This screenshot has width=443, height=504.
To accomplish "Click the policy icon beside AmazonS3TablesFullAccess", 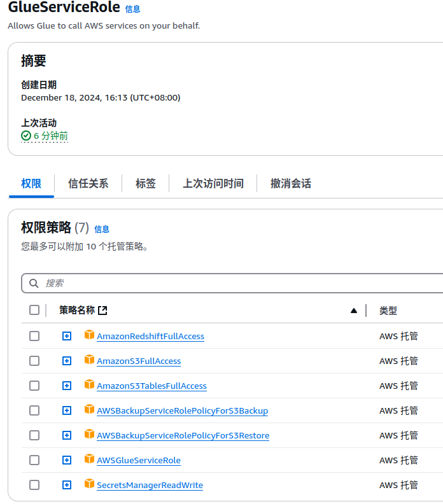I will tap(89, 384).
